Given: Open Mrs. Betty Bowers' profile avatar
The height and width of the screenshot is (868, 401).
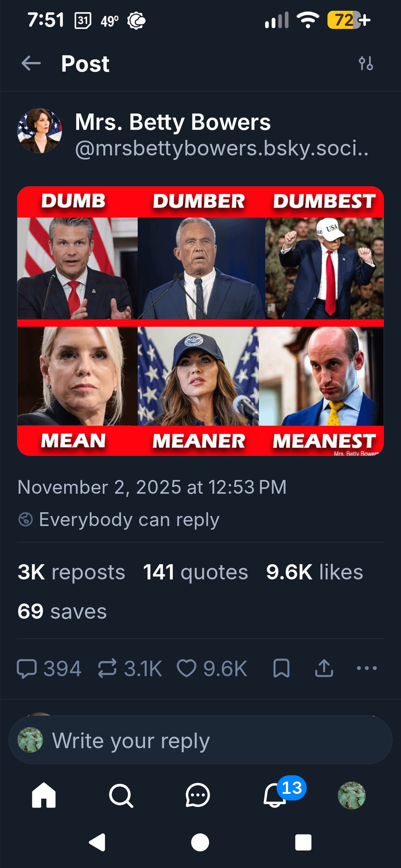Looking at the screenshot, I should [40, 131].
